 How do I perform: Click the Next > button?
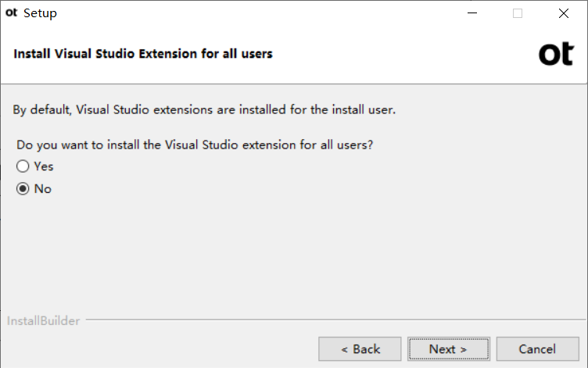click(449, 349)
